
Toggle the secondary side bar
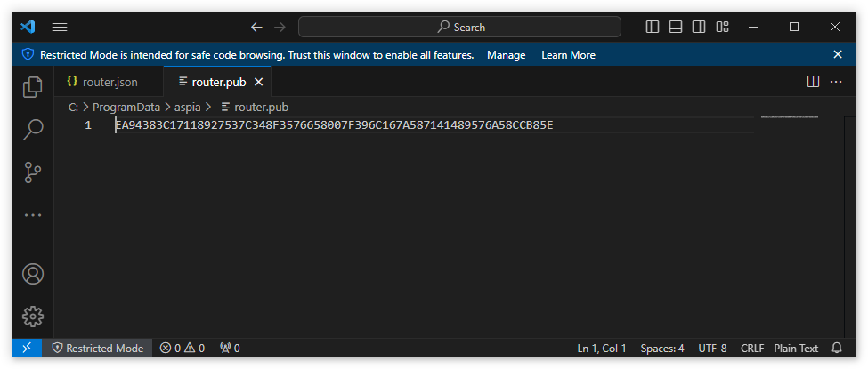699,27
